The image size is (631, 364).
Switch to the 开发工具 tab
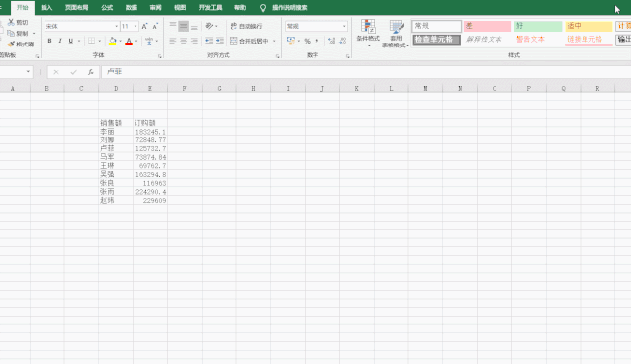tap(210, 8)
